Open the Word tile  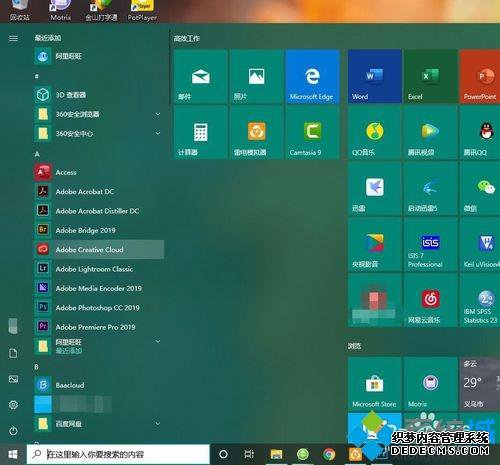375,76
